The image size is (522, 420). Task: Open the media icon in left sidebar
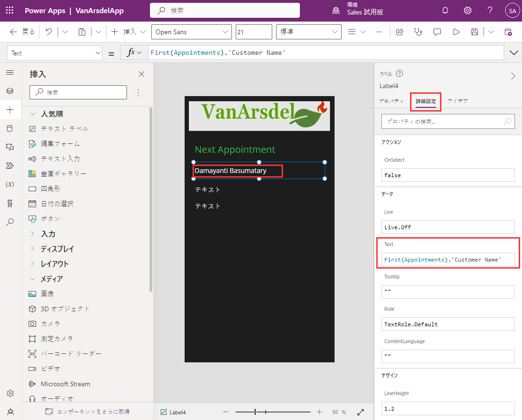pyautogui.click(x=10, y=147)
